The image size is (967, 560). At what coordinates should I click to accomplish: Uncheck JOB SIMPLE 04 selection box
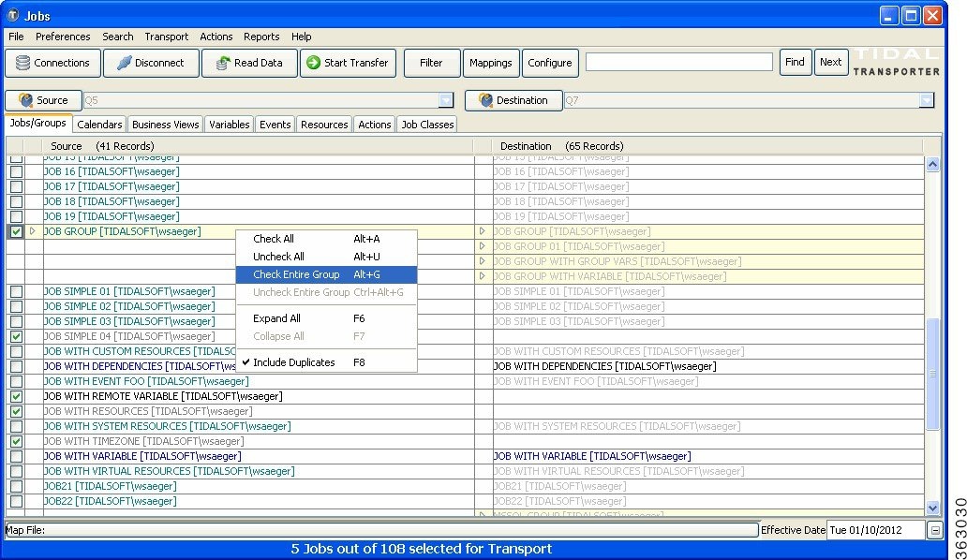pyautogui.click(x=16, y=336)
